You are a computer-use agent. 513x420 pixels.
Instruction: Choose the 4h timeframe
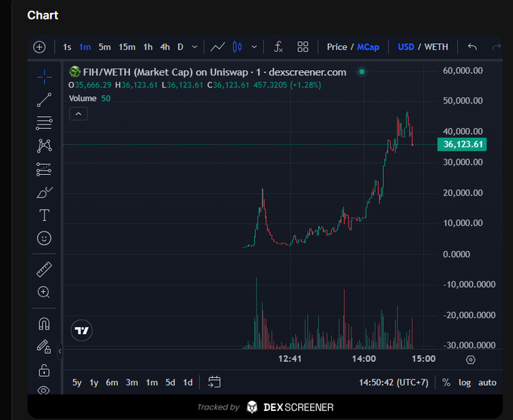[165, 47]
